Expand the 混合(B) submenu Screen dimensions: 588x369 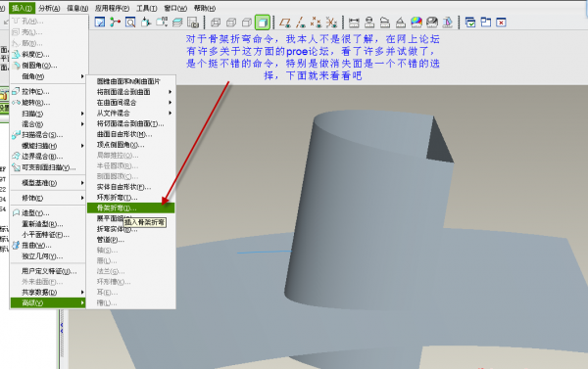pos(49,124)
